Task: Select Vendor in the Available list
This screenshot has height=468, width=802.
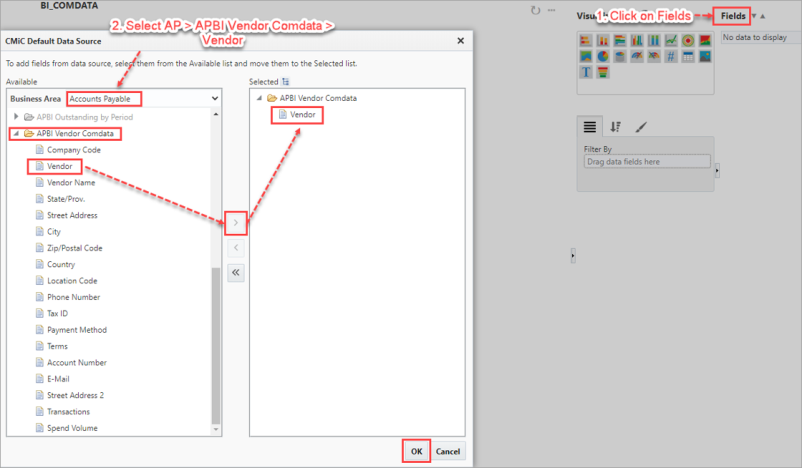Action: 59,166
